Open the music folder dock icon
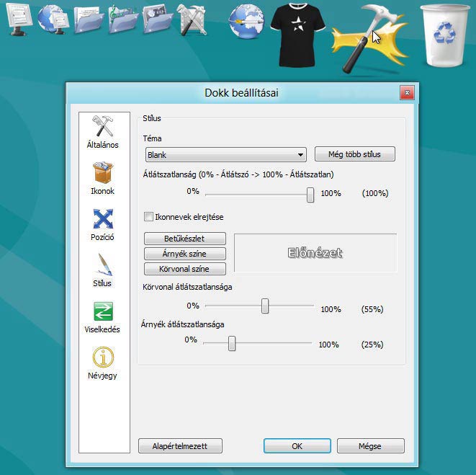476x475 pixels. (122, 19)
